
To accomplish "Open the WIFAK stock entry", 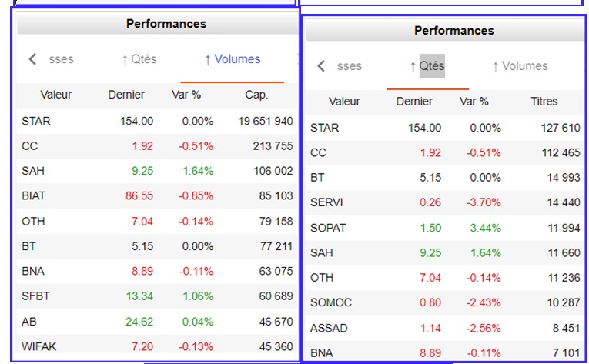I will [x=38, y=346].
